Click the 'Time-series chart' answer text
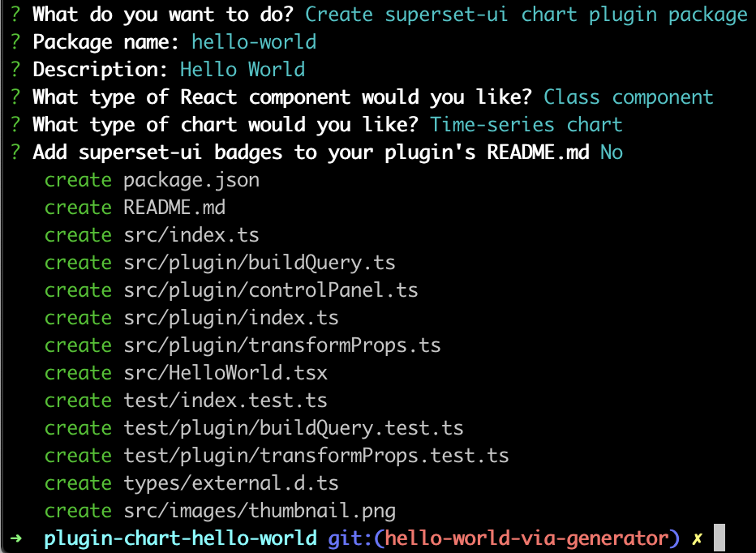The width and height of the screenshot is (756, 553). [x=526, y=125]
